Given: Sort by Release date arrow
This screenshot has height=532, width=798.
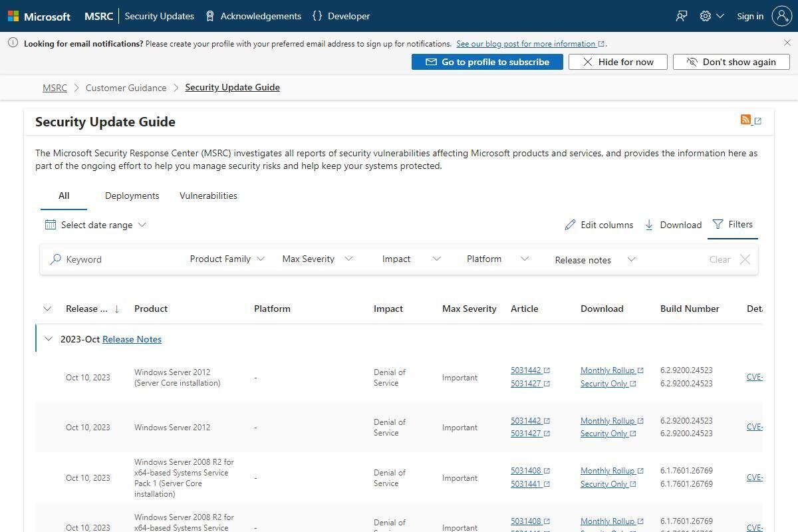Looking at the screenshot, I should coord(117,309).
